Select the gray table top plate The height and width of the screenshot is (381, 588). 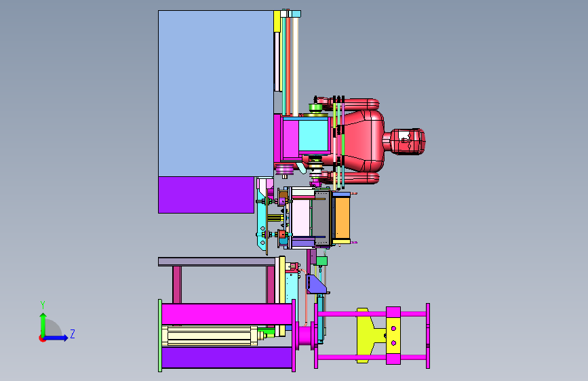point(216,262)
